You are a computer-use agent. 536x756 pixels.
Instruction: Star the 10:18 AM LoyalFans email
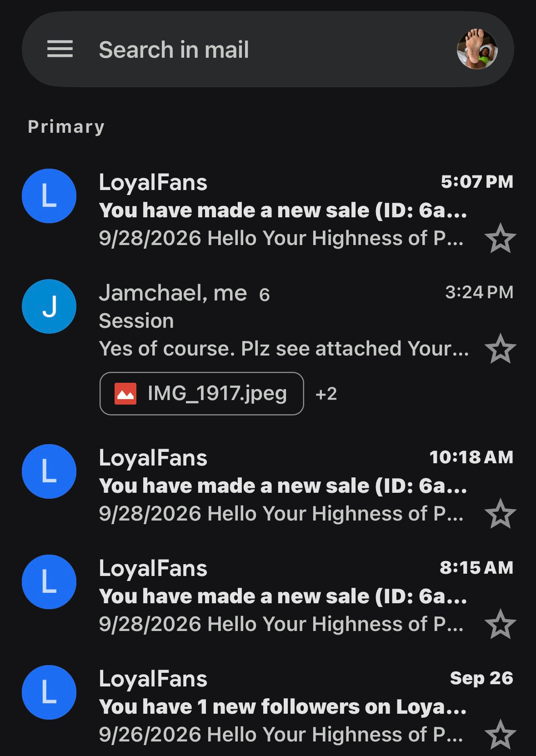click(x=501, y=514)
